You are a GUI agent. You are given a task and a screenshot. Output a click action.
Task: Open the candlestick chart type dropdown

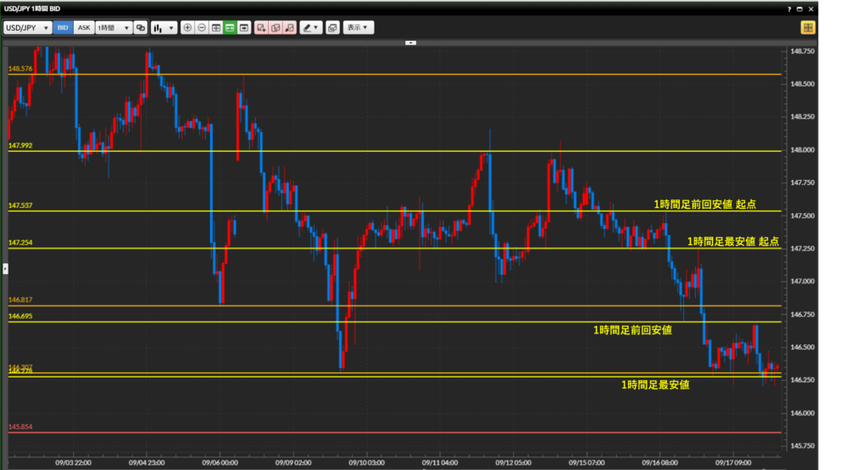[164, 27]
